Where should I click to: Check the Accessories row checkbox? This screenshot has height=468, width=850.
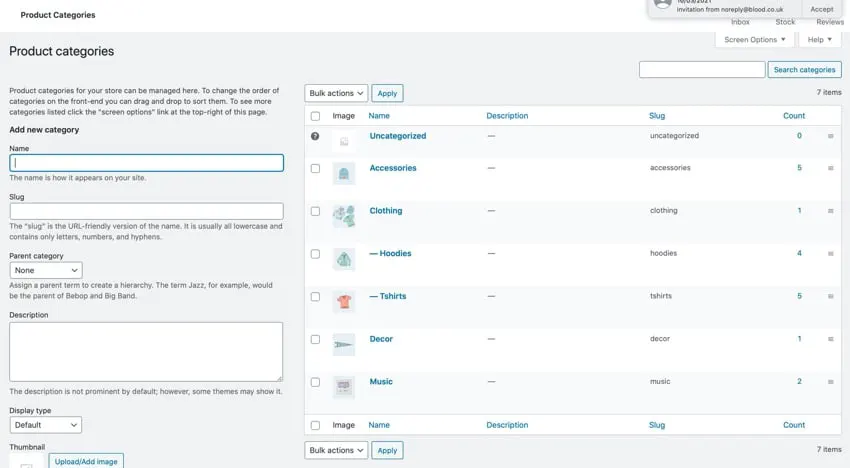pyautogui.click(x=315, y=169)
